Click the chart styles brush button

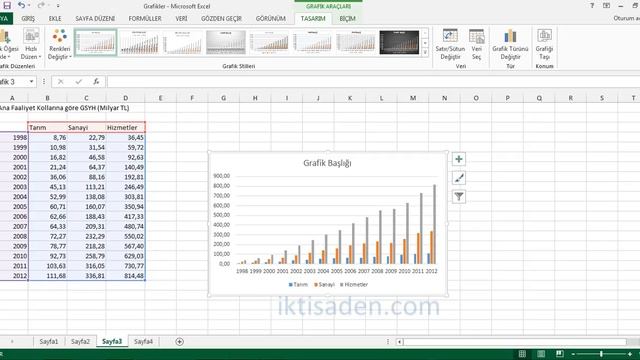click(x=459, y=178)
